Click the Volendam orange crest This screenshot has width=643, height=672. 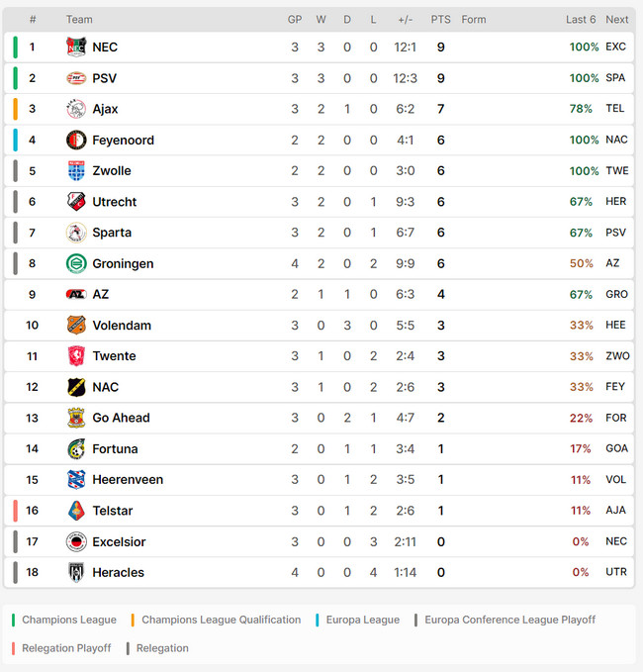coord(76,325)
